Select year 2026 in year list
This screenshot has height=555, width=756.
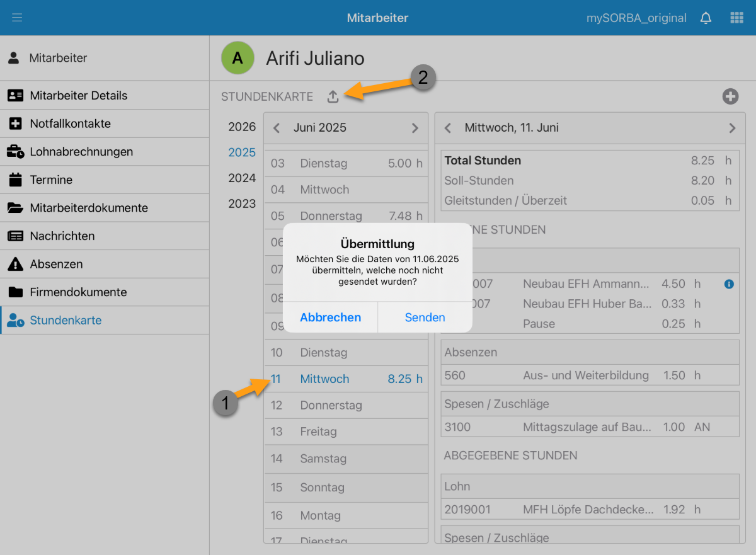(x=242, y=127)
